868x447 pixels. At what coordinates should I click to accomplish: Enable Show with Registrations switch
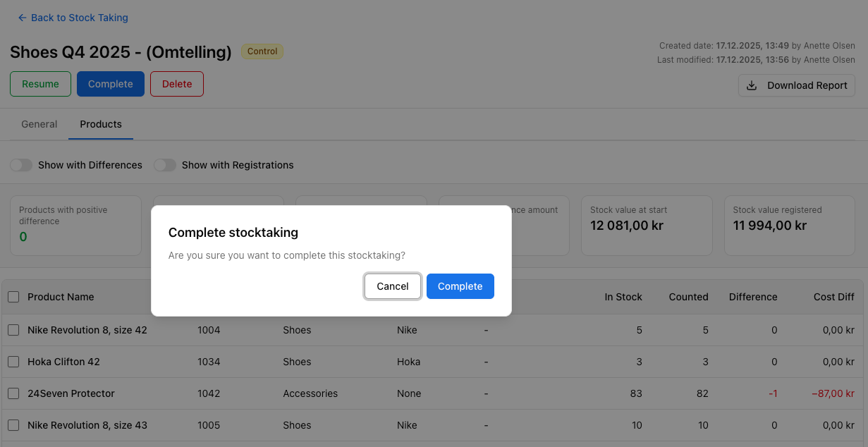click(165, 165)
